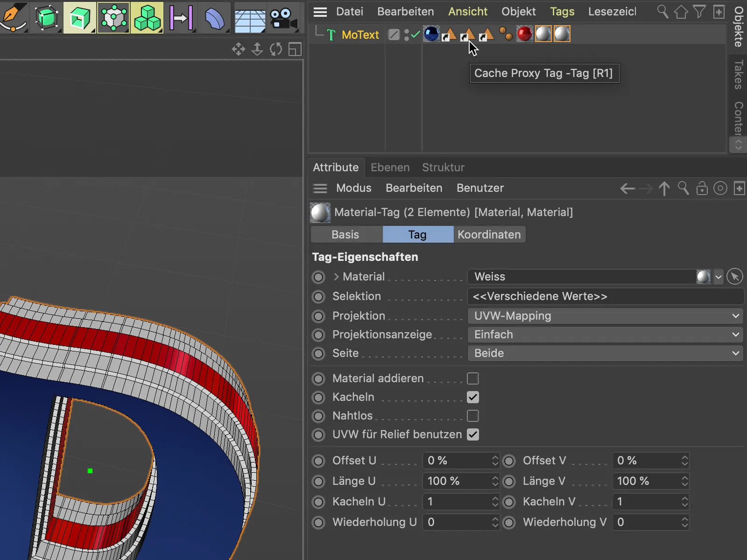Pick material with the cursor button
The width and height of the screenshot is (747, 560).
point(735,277)
